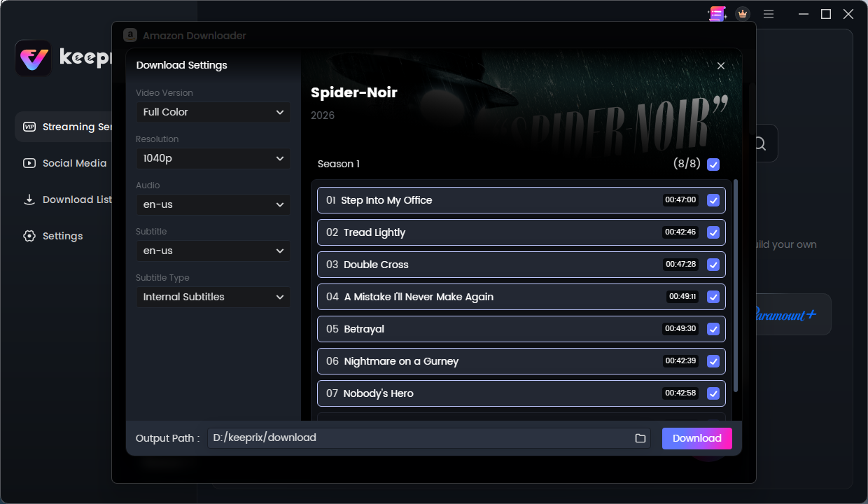This screenshot has width=868, height=504.
Task: Uncheck episode Double Cross
Action: coord(713,265)
